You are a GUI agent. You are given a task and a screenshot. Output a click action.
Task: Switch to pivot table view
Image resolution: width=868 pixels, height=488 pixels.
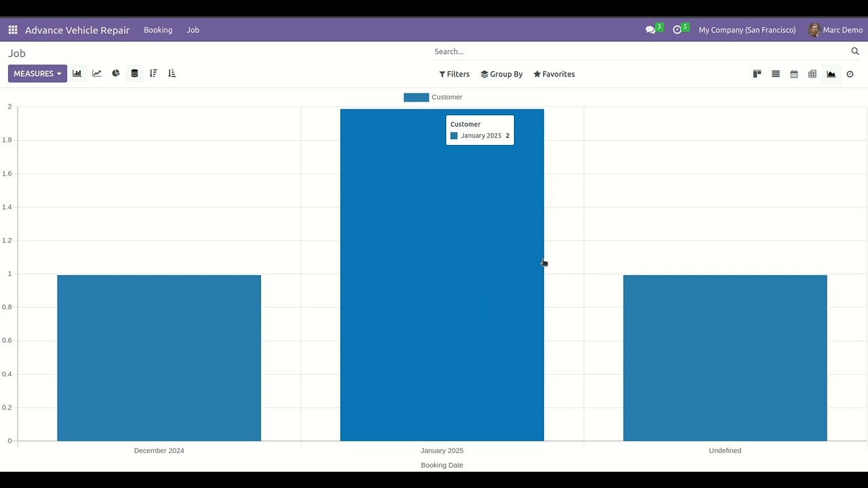(812, 74)
